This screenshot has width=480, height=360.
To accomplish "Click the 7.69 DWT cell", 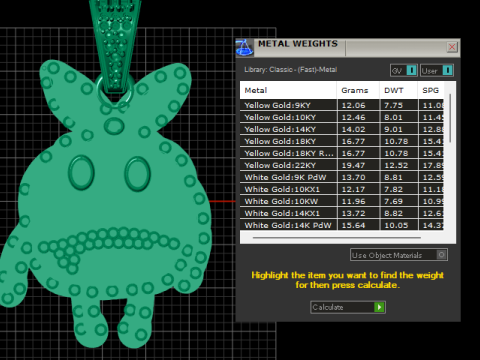I will pos(399,201).
